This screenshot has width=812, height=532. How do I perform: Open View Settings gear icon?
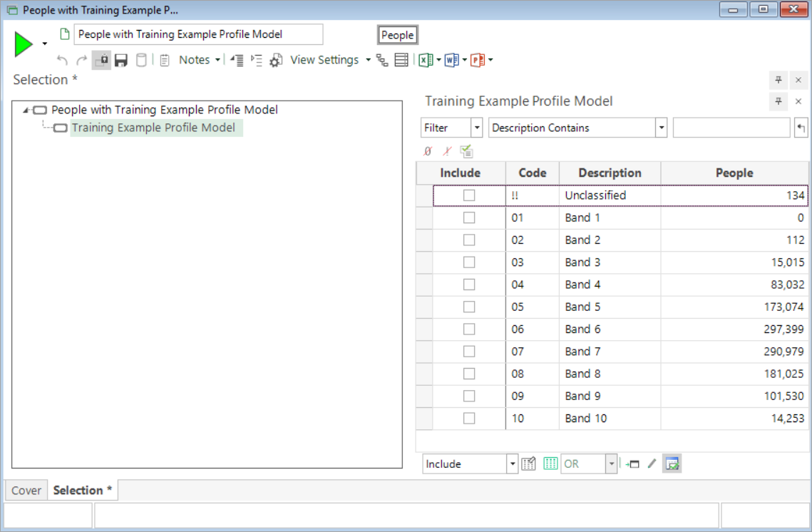[276, 60]
